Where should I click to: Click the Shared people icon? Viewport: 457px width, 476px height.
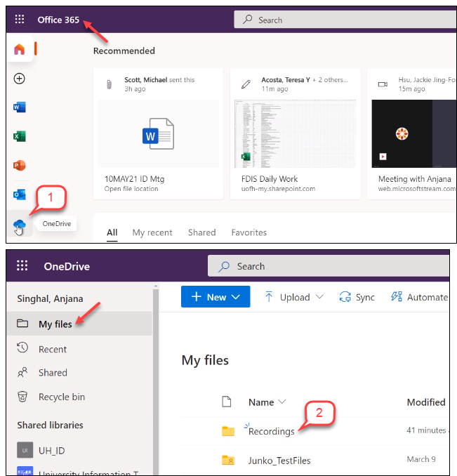pyautogui.click(x=22, y=372)
